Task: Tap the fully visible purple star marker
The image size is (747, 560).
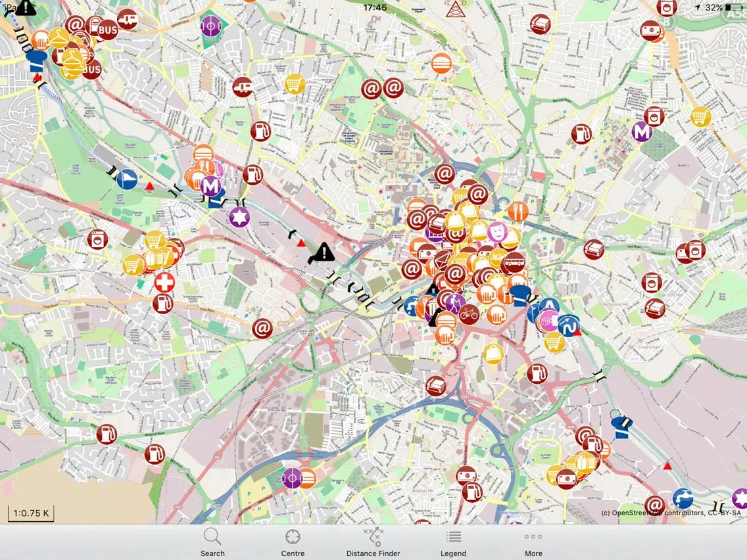Action: point(239,217)
